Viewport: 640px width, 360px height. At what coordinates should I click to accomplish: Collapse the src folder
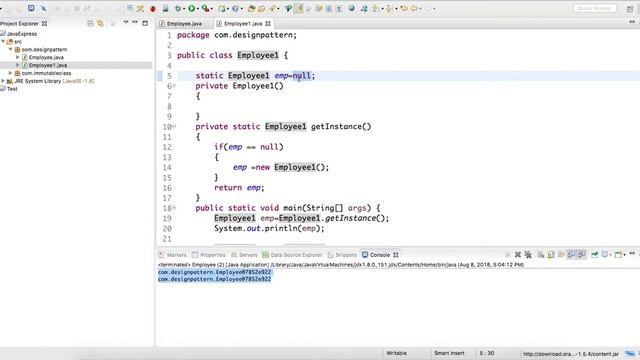coord(3,42)
